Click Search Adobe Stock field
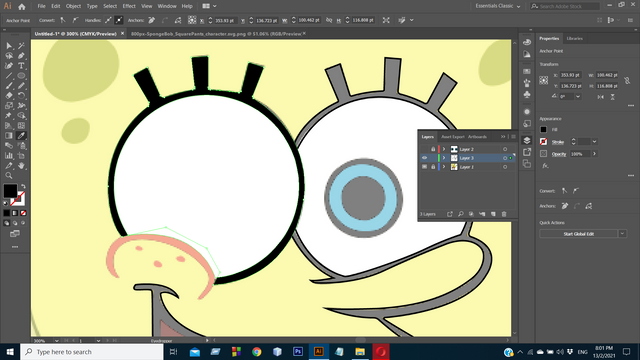The image size is (640, 360). pyautogui.click(x=565, y=6)
